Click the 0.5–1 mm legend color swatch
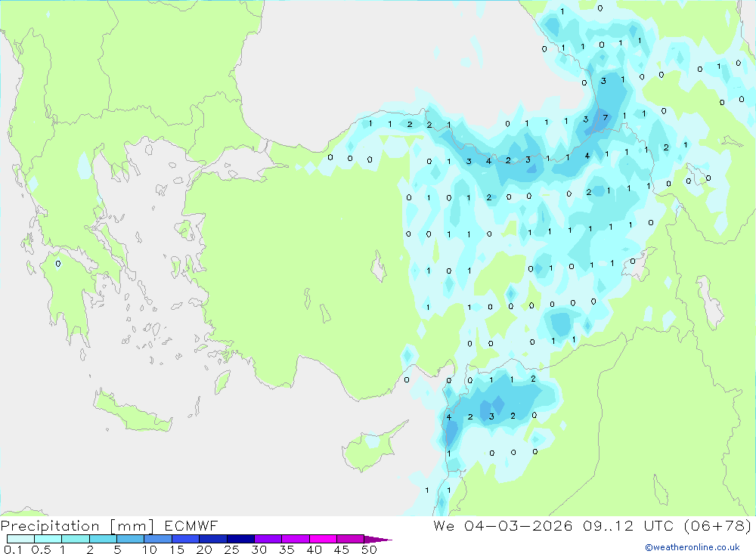756x554 pixels. 48,539
